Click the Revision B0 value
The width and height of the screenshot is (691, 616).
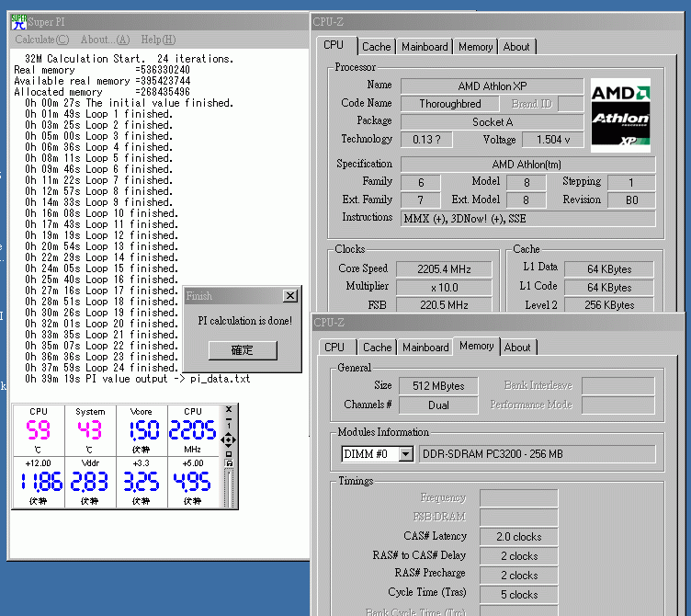(x=631, y=200)
